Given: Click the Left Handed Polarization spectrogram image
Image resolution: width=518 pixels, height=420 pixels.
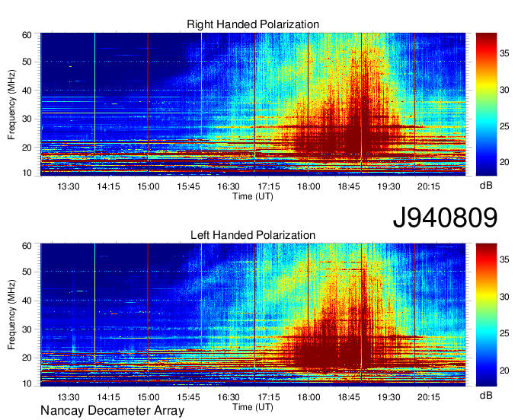Looking at the screenshot, I should point(253,315).
